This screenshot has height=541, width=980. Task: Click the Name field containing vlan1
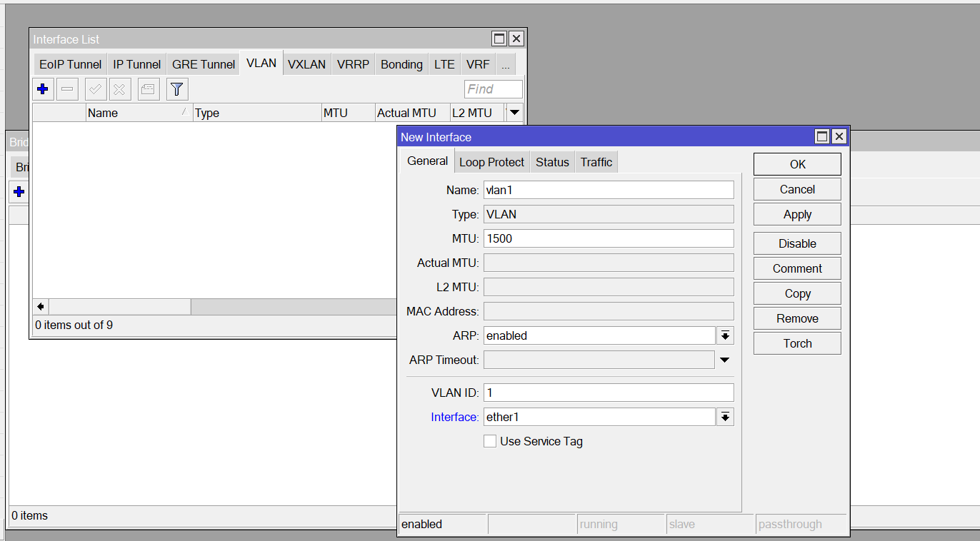tap(609, 190)
